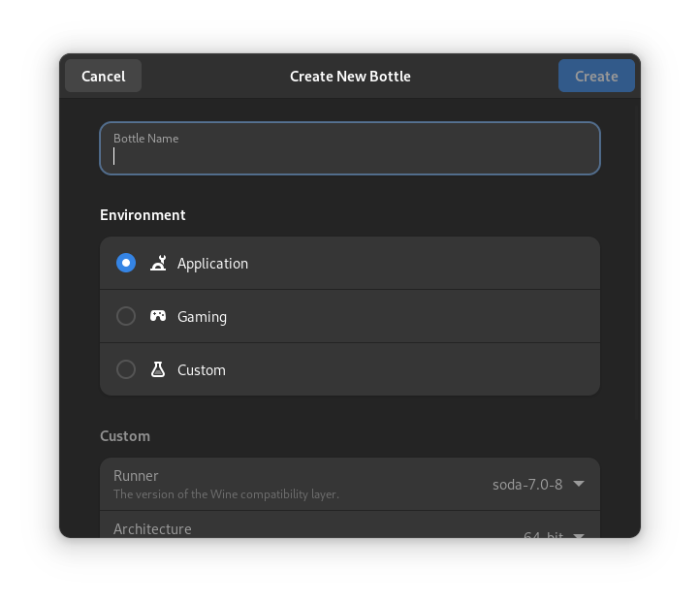Click the Gaming controller icon
The height and width of the screenshot is (603, 700).
158,316
